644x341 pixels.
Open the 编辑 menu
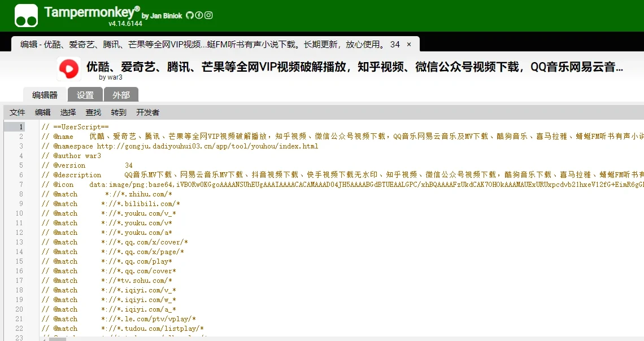(x=42, y=112)
